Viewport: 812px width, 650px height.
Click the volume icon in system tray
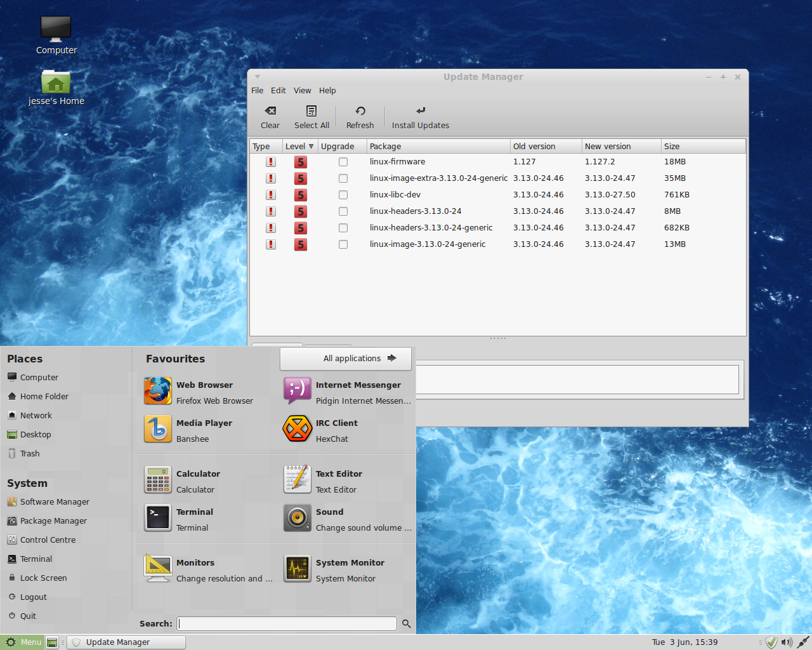[x=787, y=642]
